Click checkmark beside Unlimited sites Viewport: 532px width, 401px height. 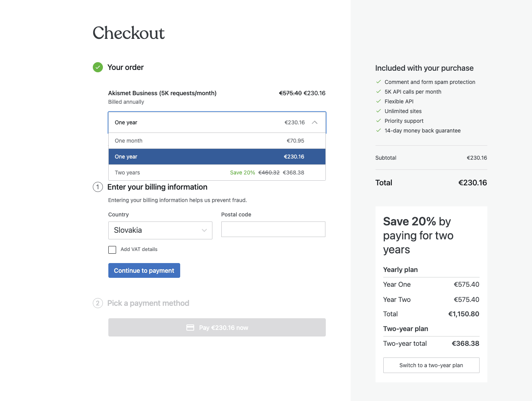tap(379, 111)
